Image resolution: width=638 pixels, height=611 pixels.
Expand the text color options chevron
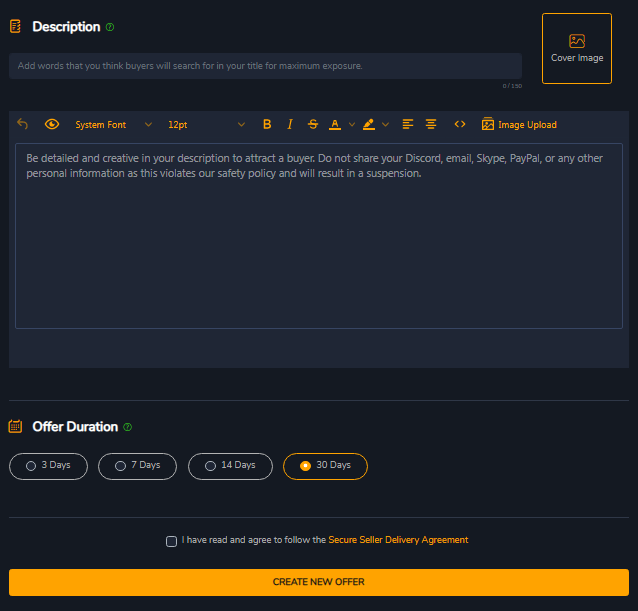click(x=352, y=124)
